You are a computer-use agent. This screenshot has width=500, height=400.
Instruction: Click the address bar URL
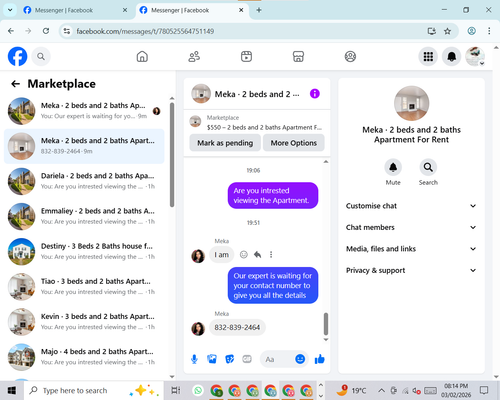[x=145, y=31]
